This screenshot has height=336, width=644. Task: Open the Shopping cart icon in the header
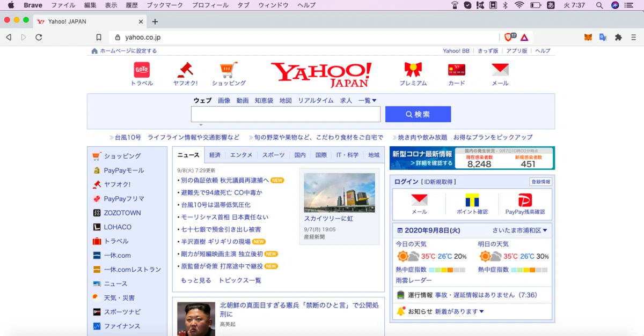(x=229, y=70)
